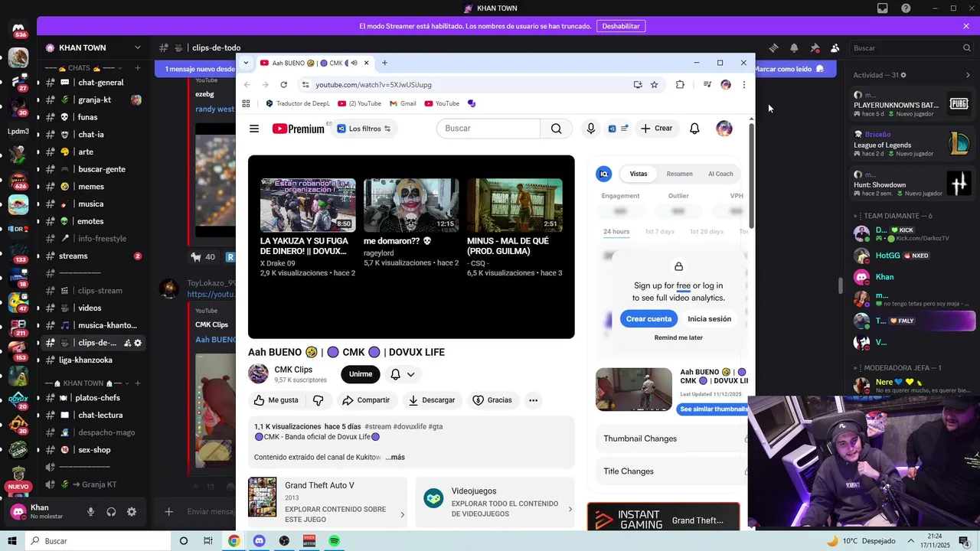The image size is (980, 551).
Task: Open Discord notification settings bell
Action: (x=794, y=47)
